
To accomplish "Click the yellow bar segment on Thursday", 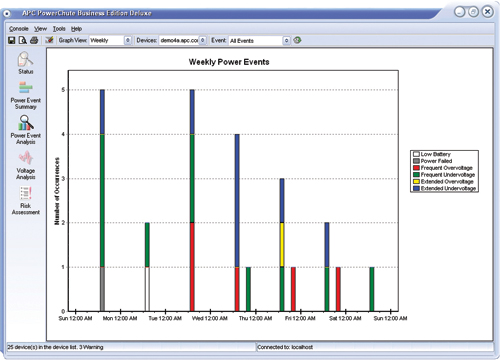I will [x=282, y=245].
